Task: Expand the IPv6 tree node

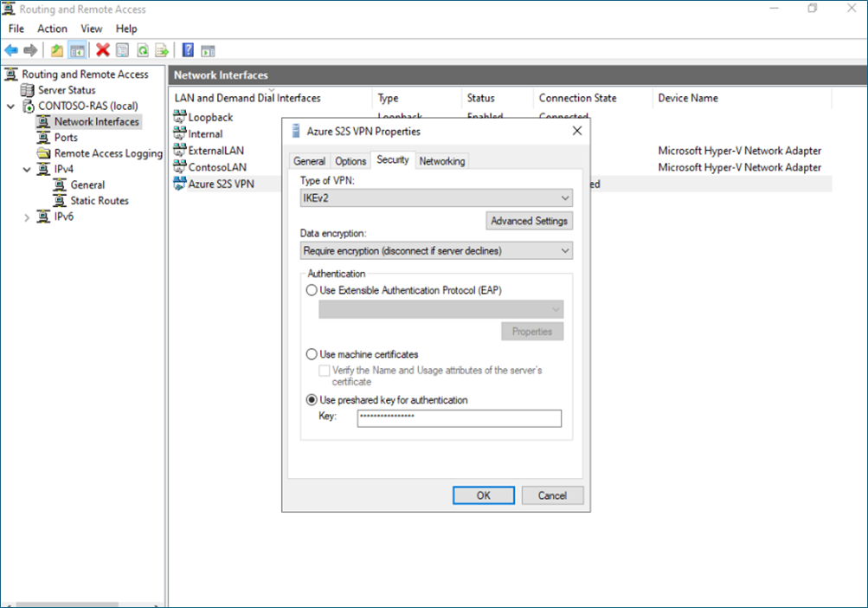Action: (x=27, y=217)
